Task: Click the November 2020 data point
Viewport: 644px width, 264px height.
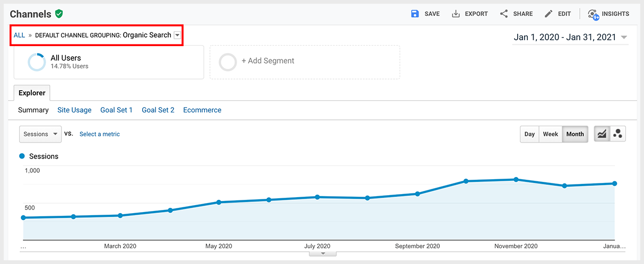Action: 516,180
